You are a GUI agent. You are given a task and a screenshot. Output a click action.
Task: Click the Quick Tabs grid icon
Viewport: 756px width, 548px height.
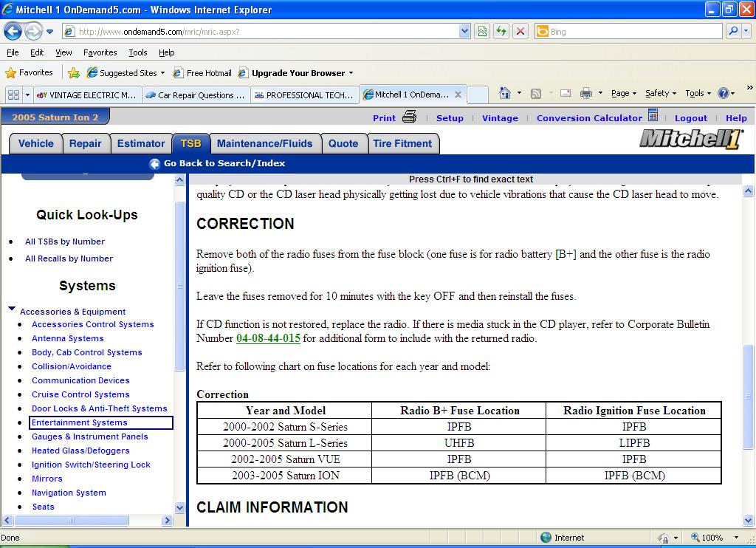click(13, 95)
